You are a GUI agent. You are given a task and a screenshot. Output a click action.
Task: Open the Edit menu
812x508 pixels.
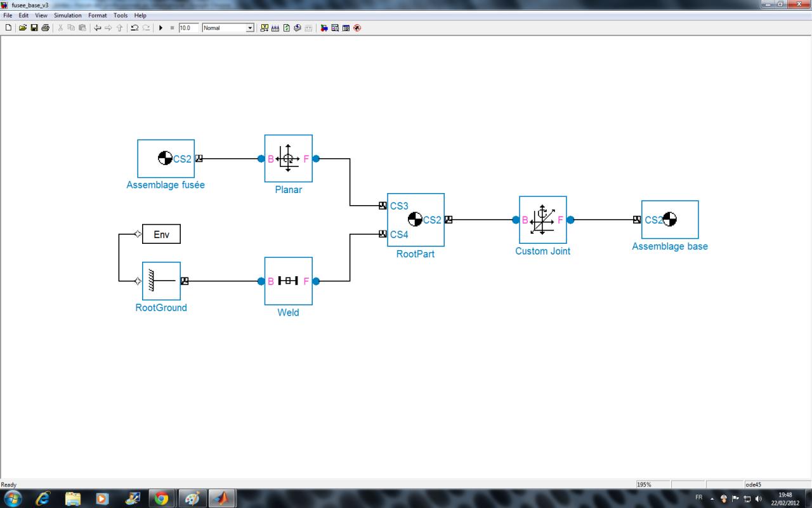pos(23,15)
